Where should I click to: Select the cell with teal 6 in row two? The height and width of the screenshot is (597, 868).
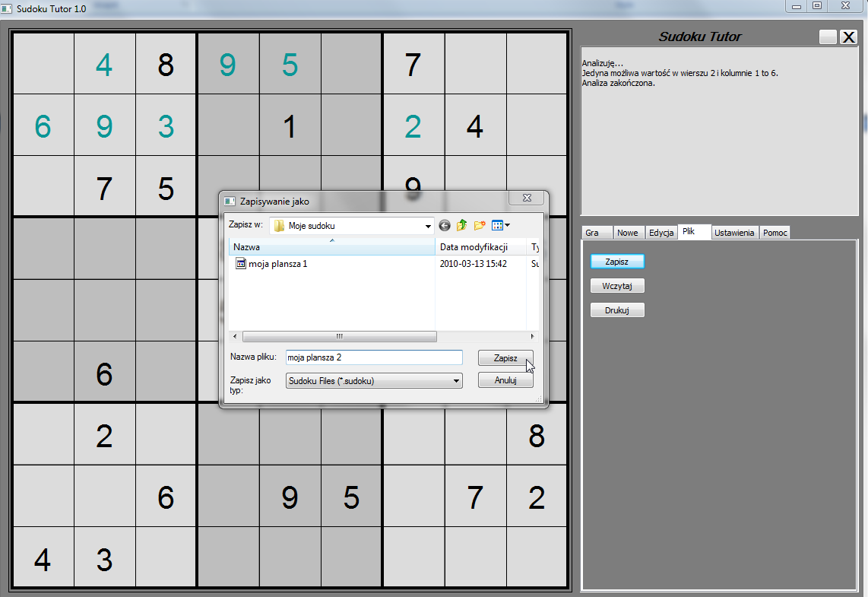(43, 125)
